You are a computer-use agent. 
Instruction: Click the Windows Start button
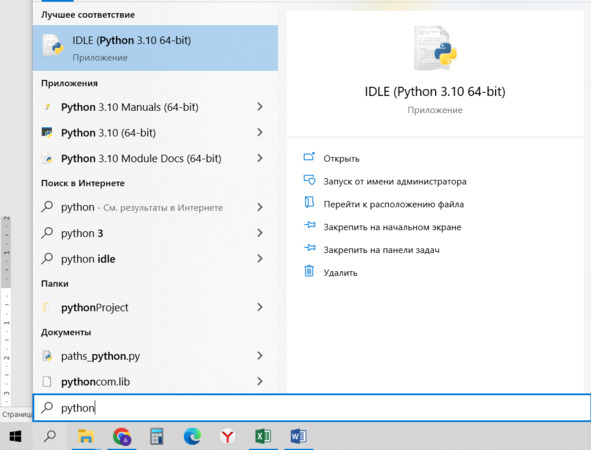point(15,436)
